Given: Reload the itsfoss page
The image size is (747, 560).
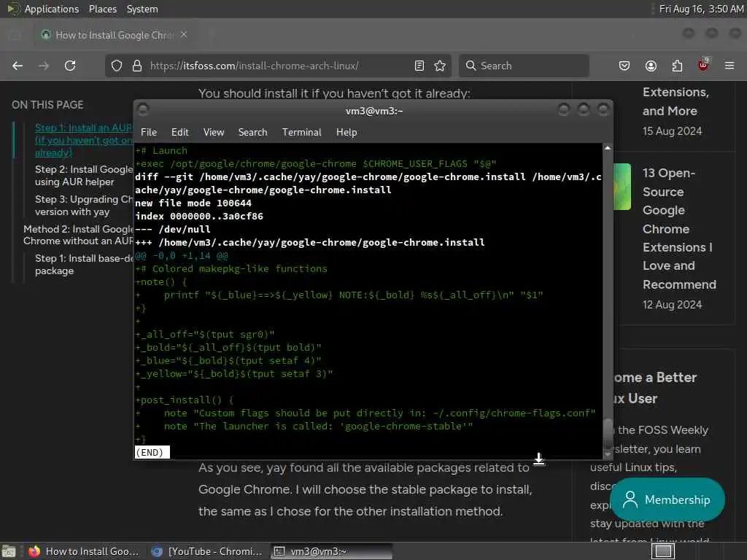Looking at the screenshot, I should (70, 66).
